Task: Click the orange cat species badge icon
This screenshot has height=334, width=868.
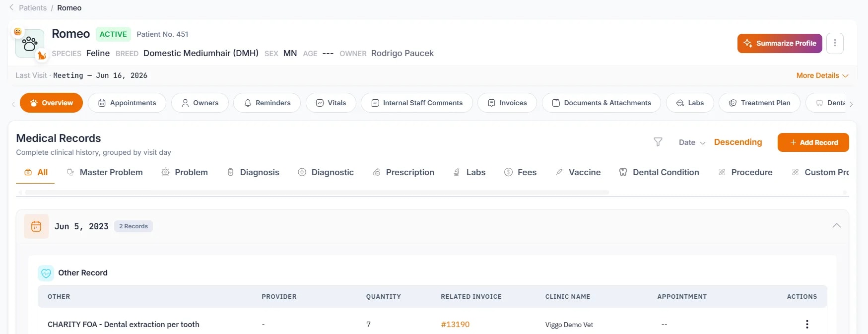Action: (42, 56)
